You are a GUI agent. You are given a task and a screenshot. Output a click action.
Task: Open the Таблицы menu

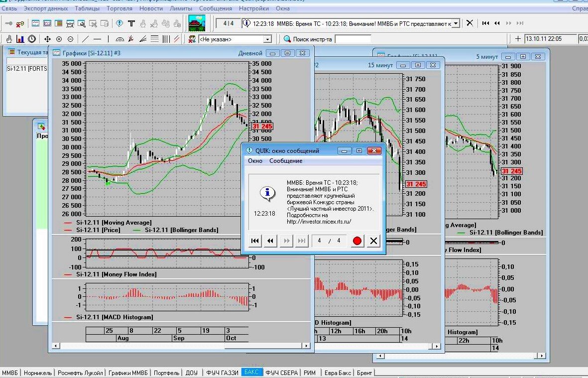(x=87, y=8)
